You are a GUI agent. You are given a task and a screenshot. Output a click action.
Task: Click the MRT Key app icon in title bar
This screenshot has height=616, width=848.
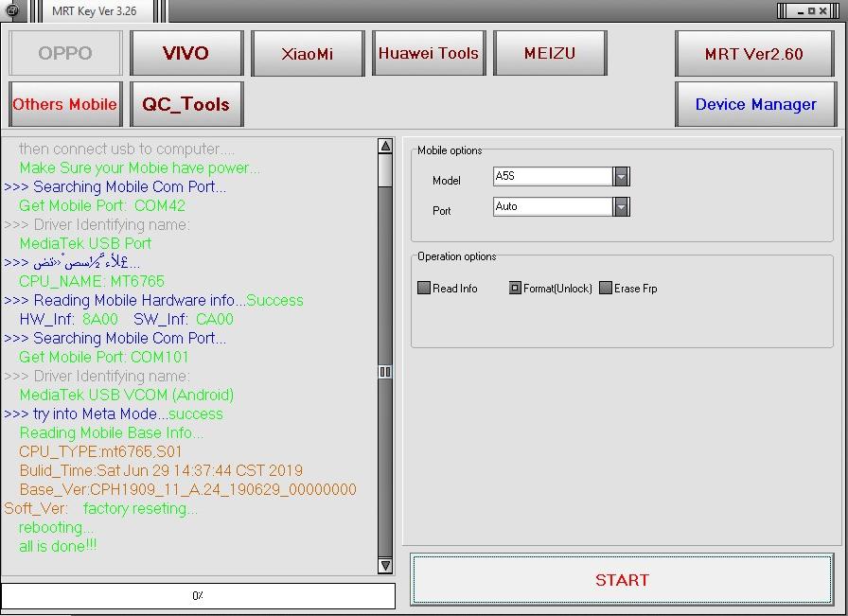tap(12, 9)
